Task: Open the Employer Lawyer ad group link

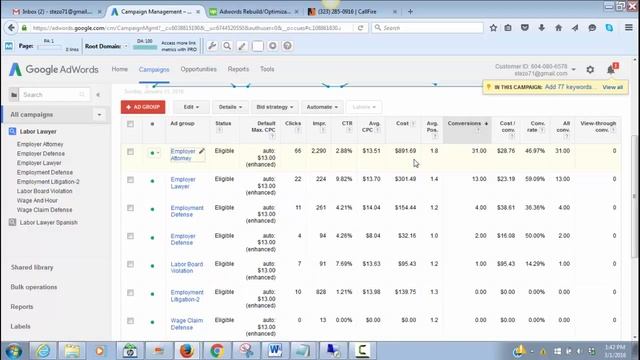Action: 183,183
